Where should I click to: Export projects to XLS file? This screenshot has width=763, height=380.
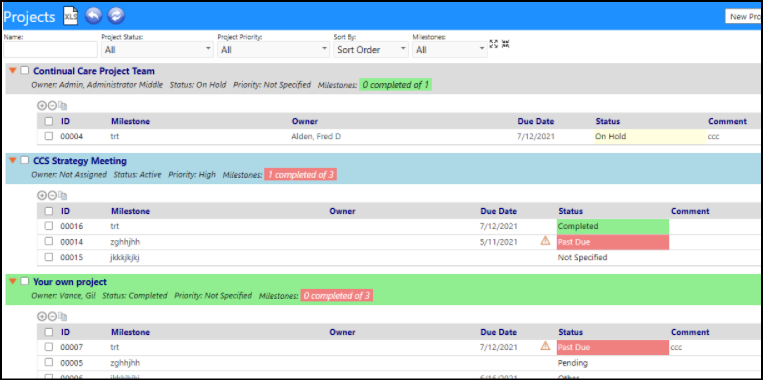coord(71,16)
